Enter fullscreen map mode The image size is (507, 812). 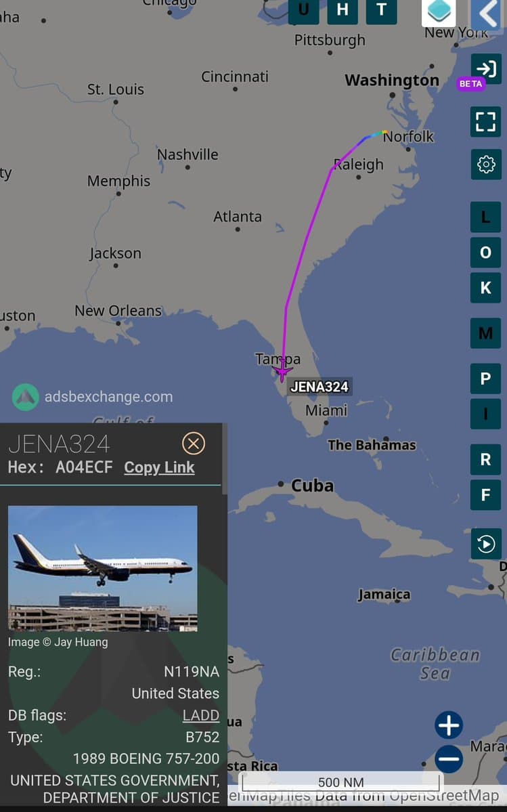pyautogui.click(x=486, y=122)
